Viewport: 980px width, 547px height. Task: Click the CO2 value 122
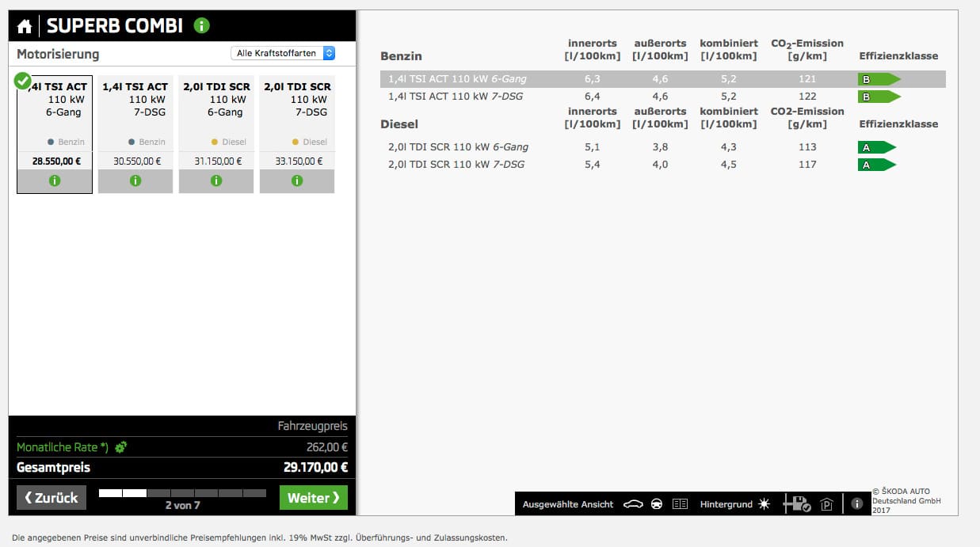[807, 97]
